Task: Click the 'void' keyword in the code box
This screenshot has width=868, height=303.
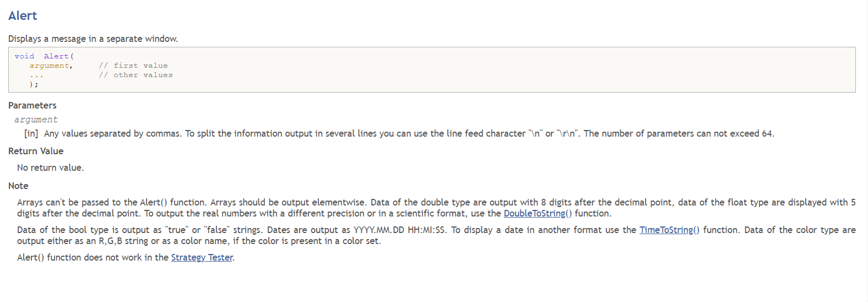Action: pyautogui.click(x=24, y=56)
